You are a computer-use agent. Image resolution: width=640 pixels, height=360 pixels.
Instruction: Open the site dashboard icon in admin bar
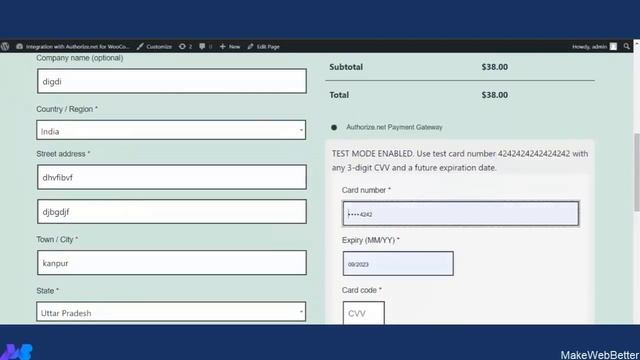click(19, 47)
